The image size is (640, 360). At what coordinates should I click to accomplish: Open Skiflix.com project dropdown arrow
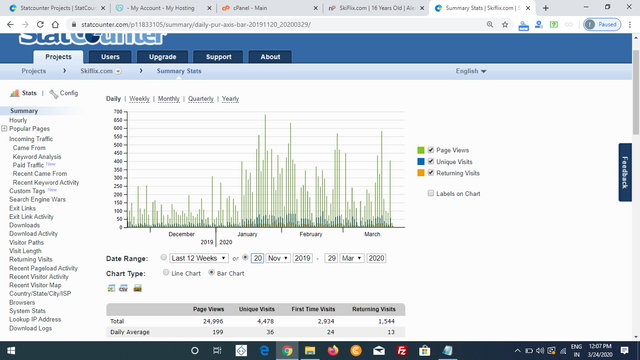pyautogui.click(x=118, y=71)
